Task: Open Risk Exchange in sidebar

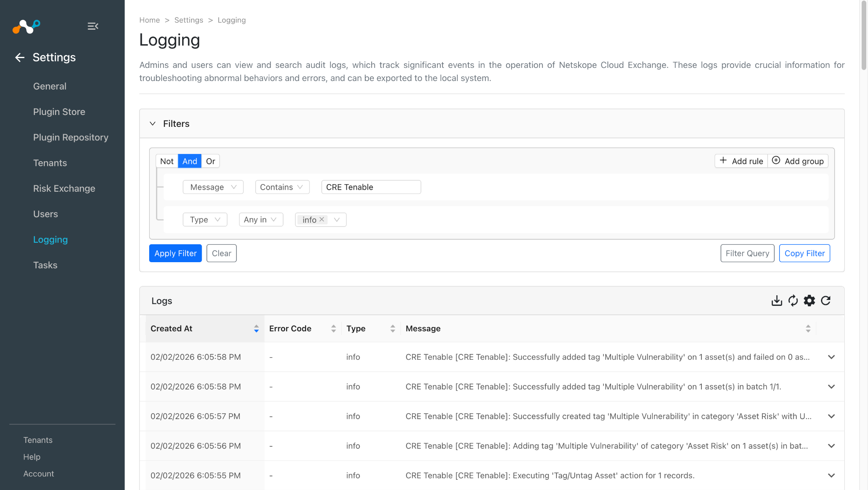Action: tap(64, 188)
